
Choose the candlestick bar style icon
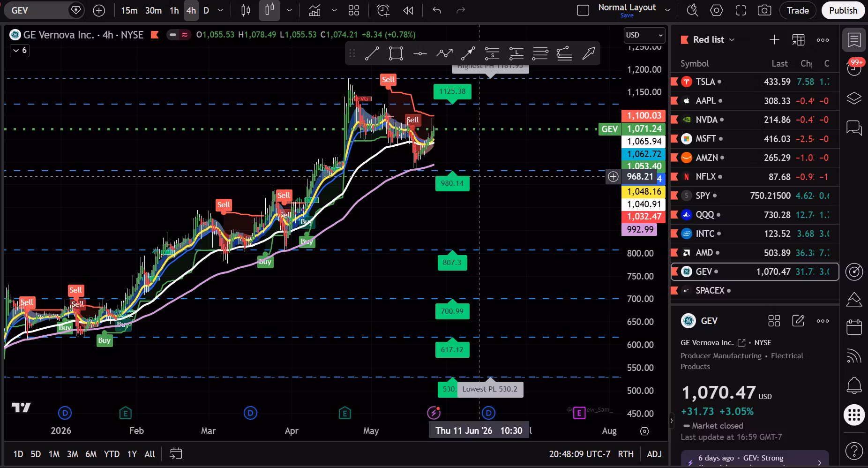(246, 10)
